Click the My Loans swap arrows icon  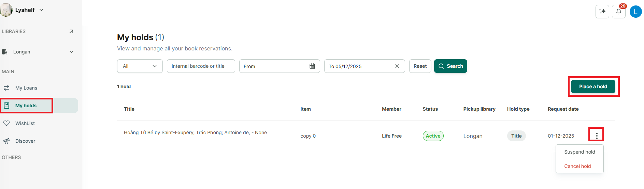(x=6, y=88)
